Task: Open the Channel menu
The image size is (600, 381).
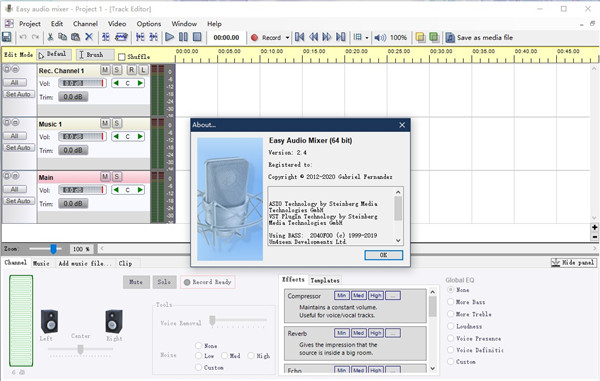Action: pos(85,24)
